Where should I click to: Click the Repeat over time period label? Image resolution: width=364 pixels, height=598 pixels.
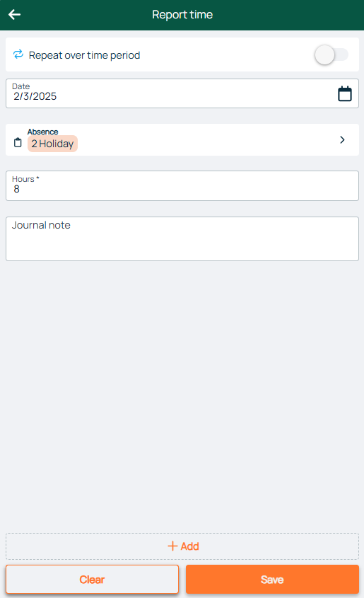(x=85, y=55)
